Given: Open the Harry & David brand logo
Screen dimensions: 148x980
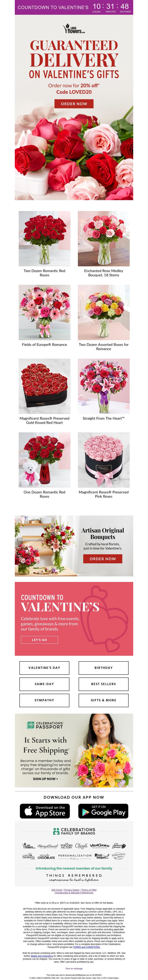Looking at the screenshot, I should [x=48, y=846].
